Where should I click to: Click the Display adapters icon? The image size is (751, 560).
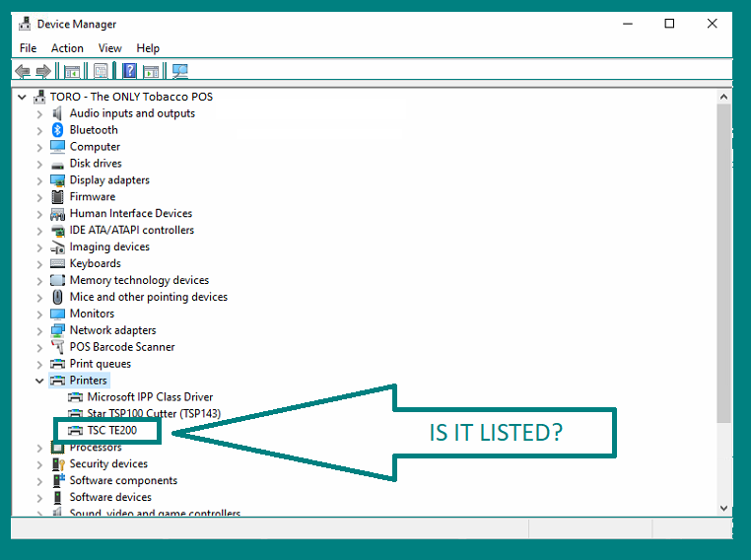57,180
